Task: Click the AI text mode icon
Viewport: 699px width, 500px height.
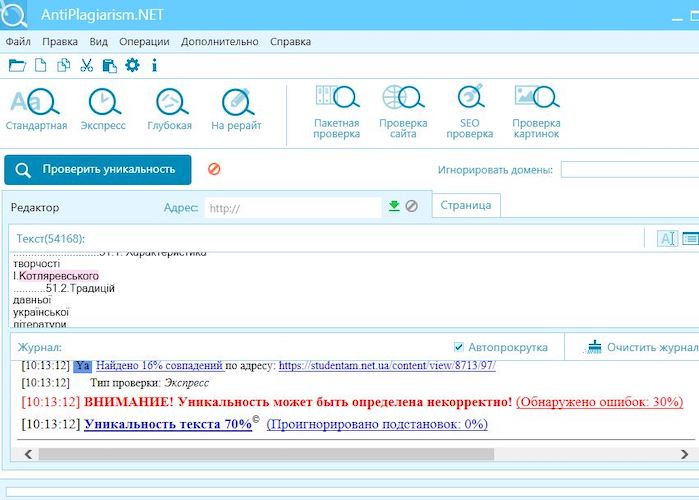Action: [667, 238]
